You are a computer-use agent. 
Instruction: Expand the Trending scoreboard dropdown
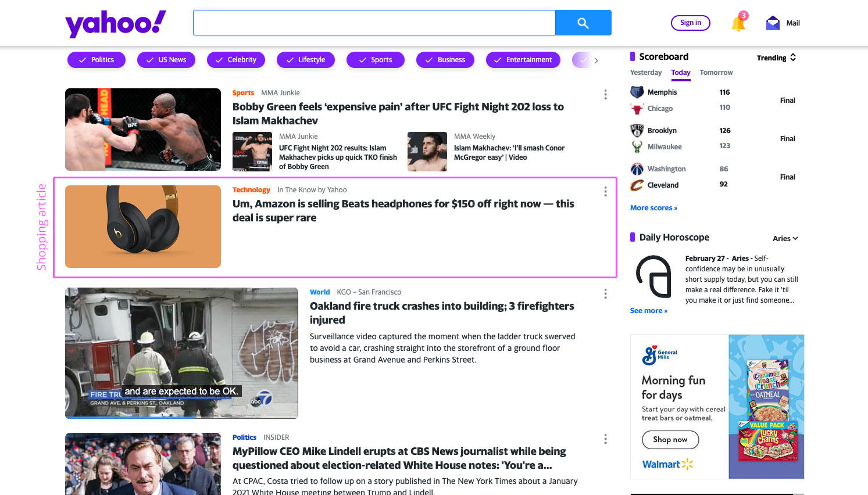click(x=776, y=58)
